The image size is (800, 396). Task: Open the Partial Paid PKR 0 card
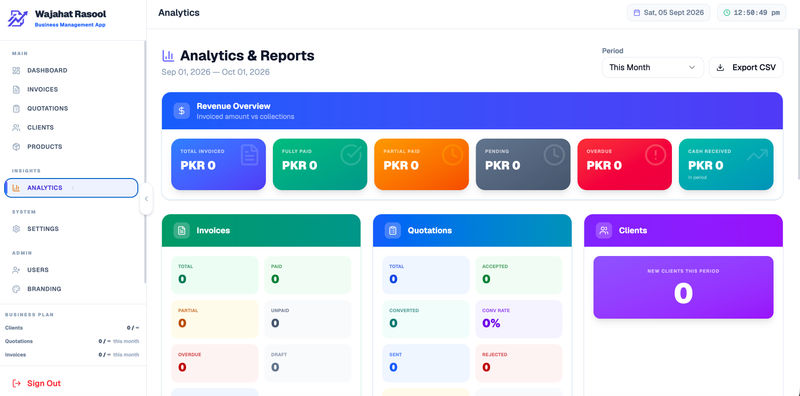point(421,164)
